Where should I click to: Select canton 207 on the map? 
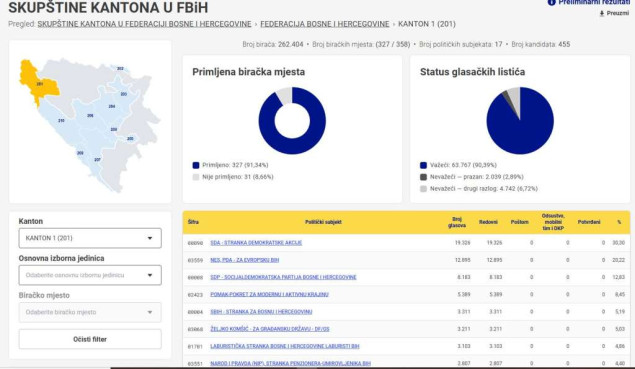tap(97, 159)
